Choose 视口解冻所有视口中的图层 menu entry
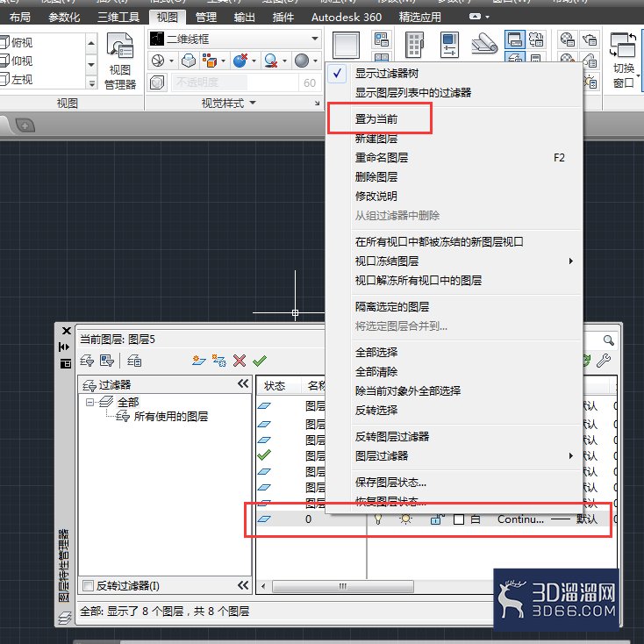Viewport: 644px width, 644px height. 454,281
